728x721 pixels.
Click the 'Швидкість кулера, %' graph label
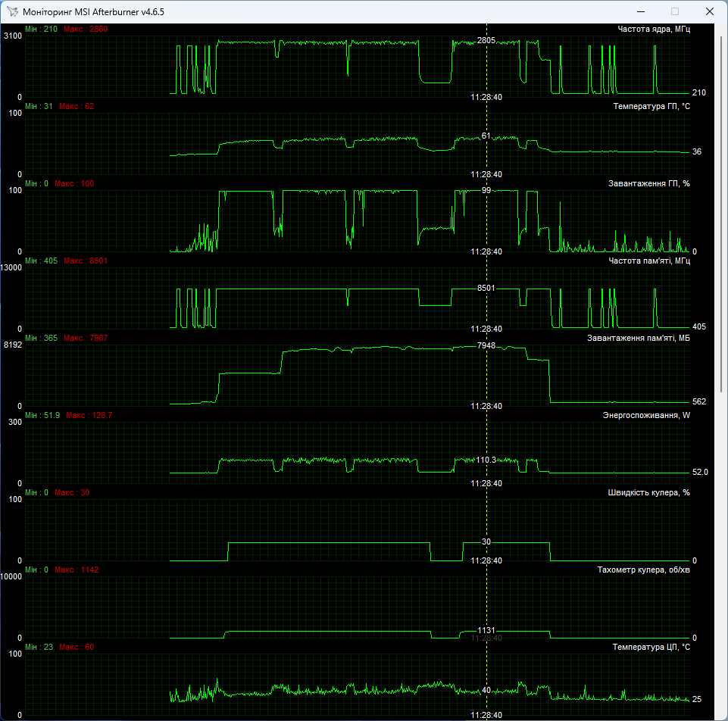click(x=648, y=492)
